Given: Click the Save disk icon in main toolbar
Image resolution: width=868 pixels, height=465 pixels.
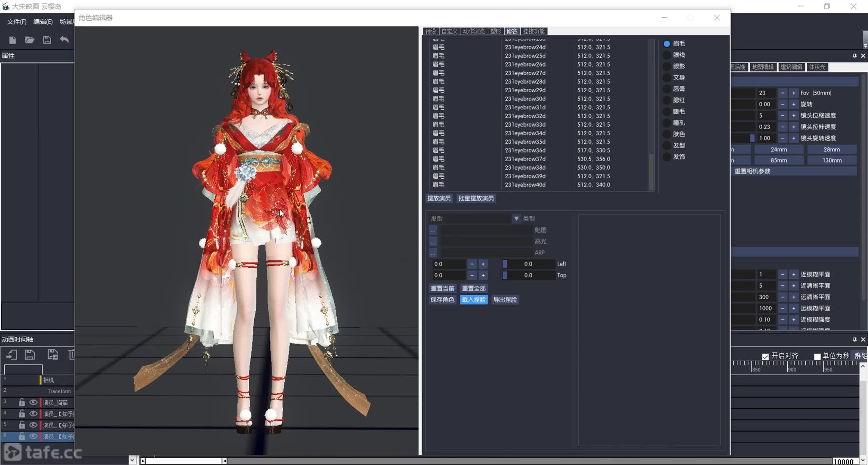Looking at the screenshot, I should point(47,40).
